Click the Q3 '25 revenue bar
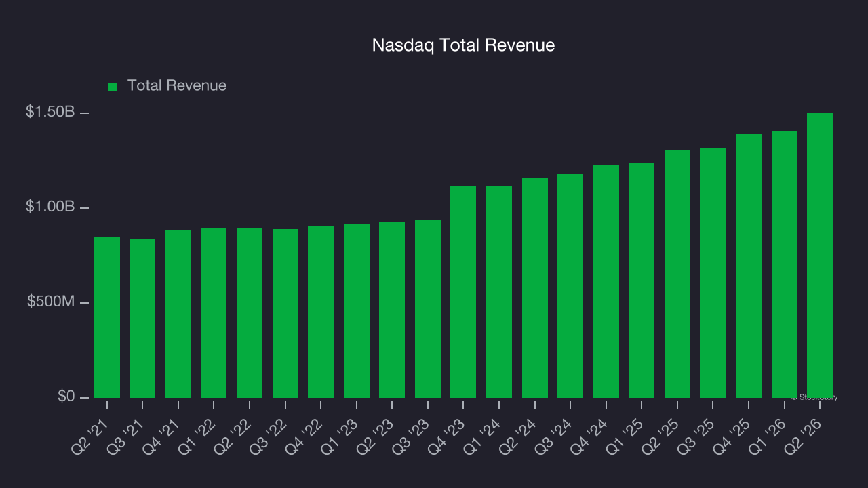The height and width of the screenshot is (488, 868). [713, 273]
